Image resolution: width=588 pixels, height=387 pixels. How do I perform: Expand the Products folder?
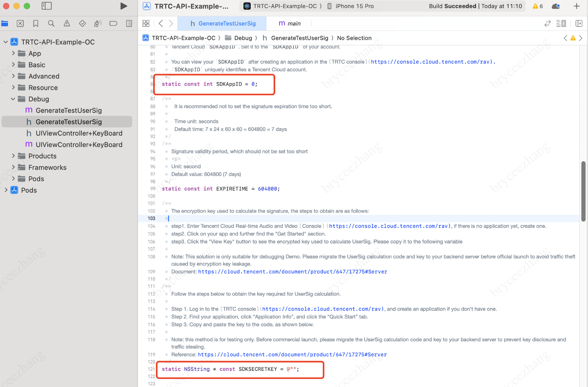13,156
